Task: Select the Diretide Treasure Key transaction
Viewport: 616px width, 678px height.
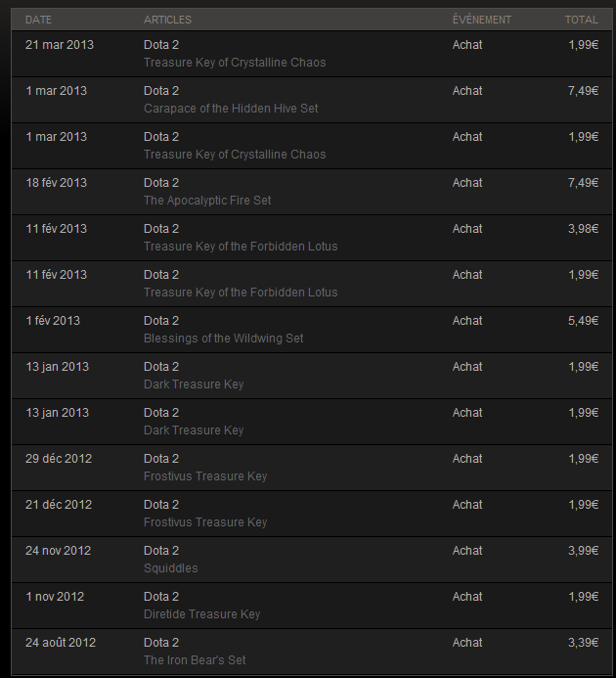Action: [311, 606]
